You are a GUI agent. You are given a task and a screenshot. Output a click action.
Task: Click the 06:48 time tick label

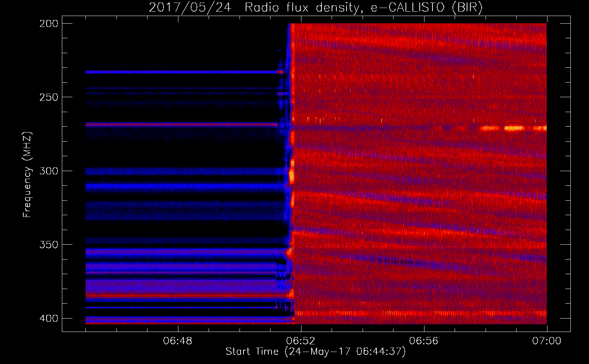[178, 341]
